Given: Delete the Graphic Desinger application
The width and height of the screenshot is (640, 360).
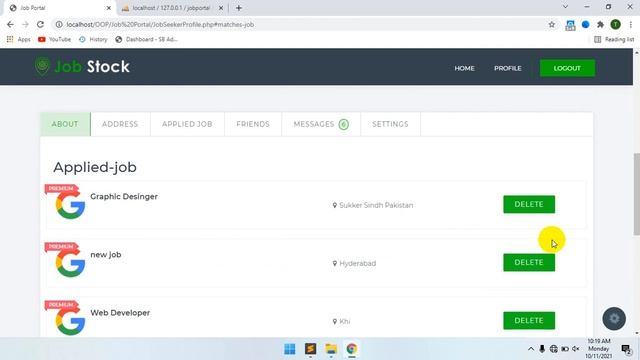Looking at the screenshot, I should point(529,204).
